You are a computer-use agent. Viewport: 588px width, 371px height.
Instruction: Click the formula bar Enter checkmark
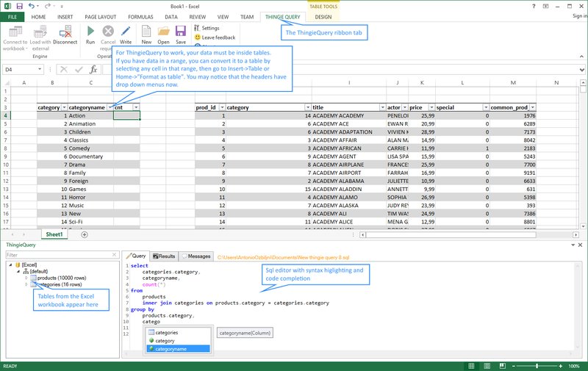pos(79,69)
